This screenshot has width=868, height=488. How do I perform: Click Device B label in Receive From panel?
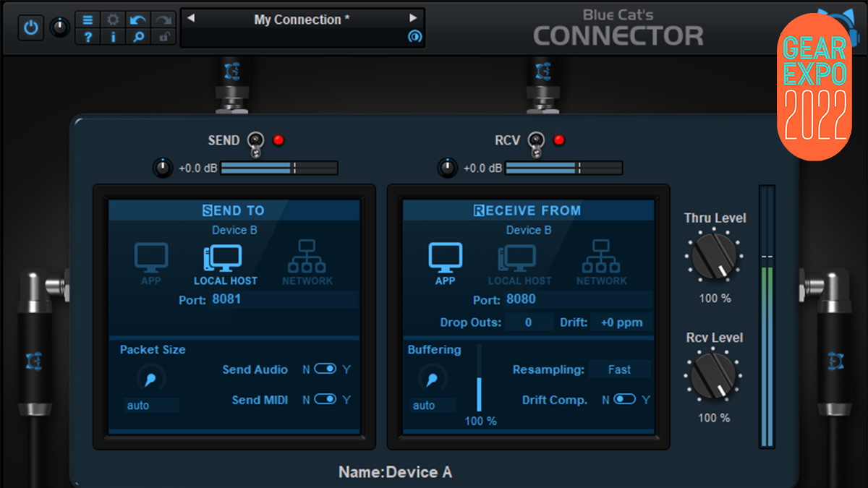528,231
